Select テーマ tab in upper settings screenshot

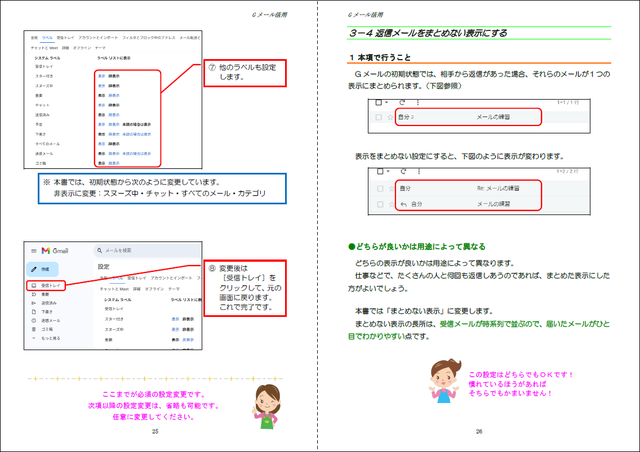coord(100,48)
